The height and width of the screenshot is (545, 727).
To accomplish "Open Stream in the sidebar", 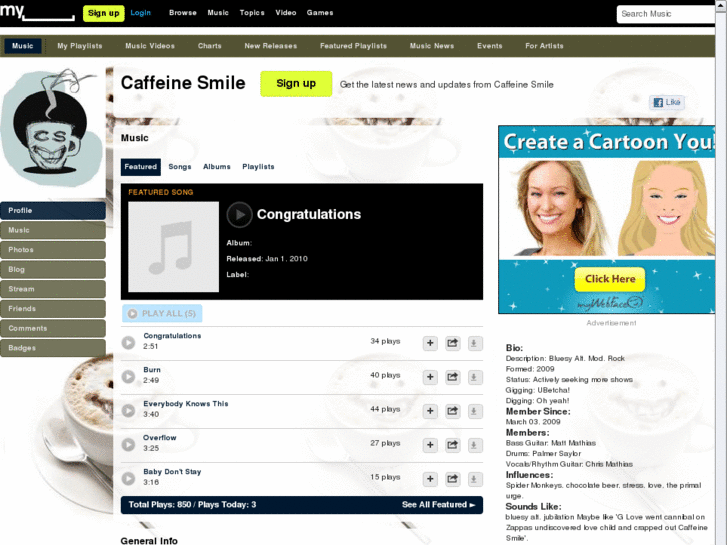I will pyautogui.click(x=53, y=289).
